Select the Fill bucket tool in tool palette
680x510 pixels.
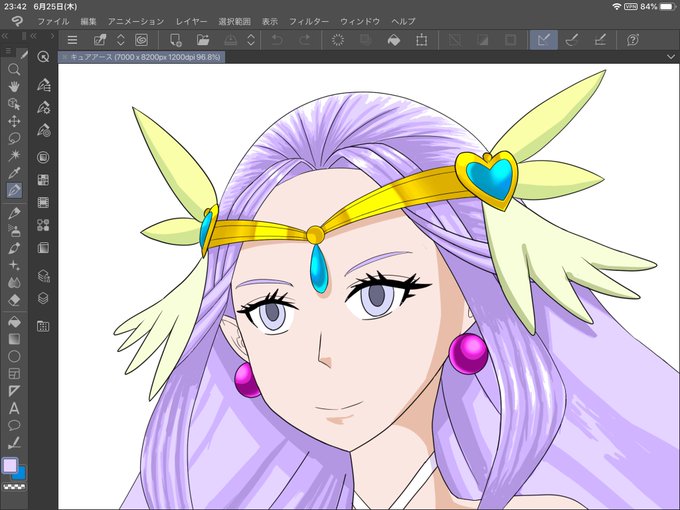click(x=14, y=322)
